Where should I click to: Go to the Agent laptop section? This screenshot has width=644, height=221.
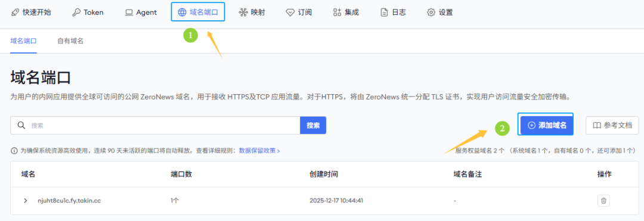141,13
